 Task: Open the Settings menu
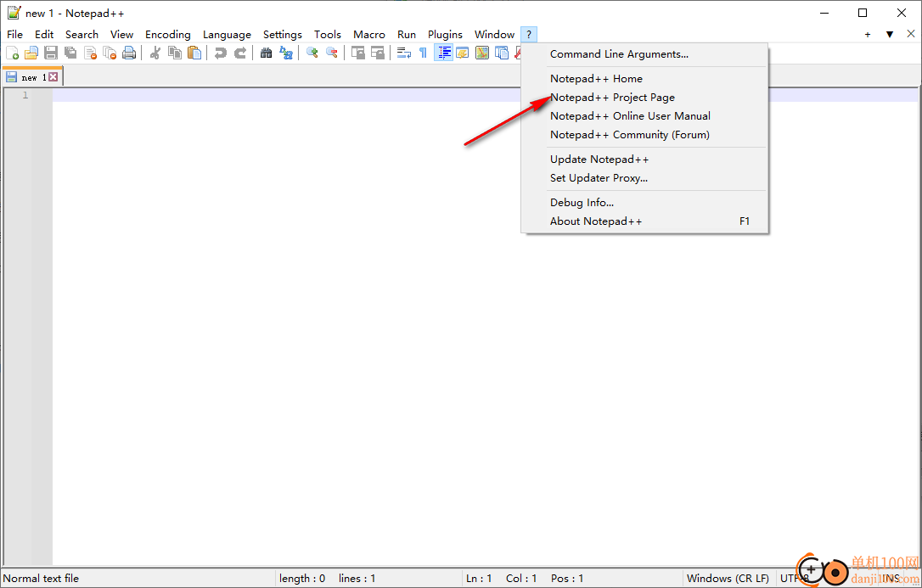[282, 35]
